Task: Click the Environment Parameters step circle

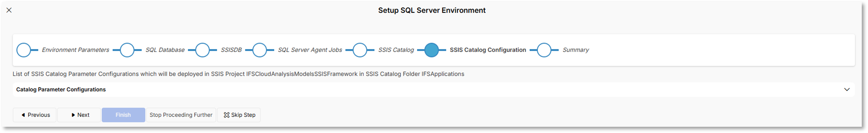Action: (x=24, y=50)
